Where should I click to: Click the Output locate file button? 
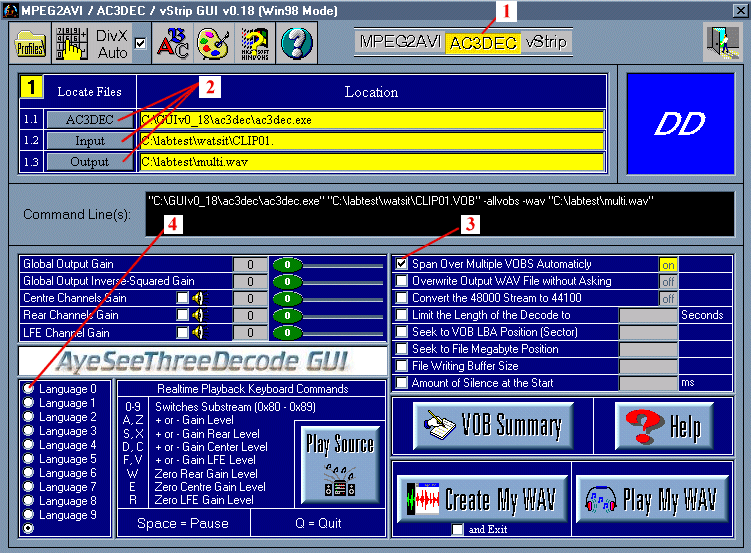[x=90, y=162]
